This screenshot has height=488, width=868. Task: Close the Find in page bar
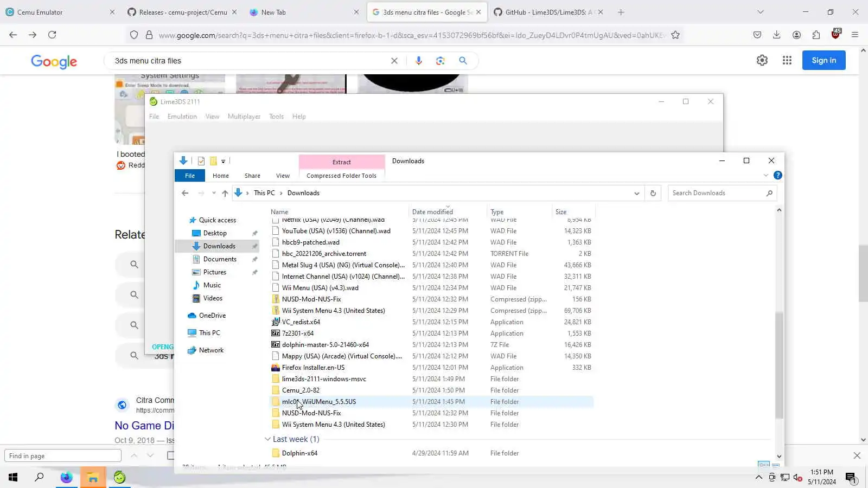tap(857, 455)
